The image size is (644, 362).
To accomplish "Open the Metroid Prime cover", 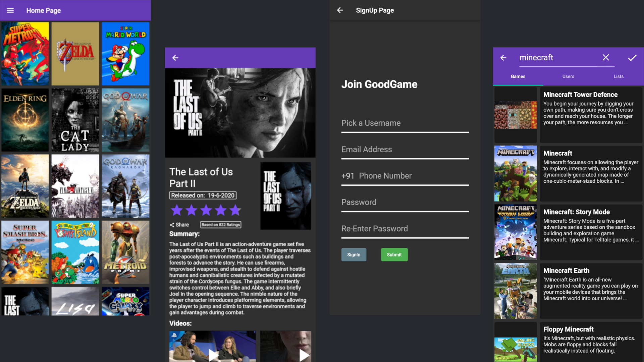I will pos(126,252).
